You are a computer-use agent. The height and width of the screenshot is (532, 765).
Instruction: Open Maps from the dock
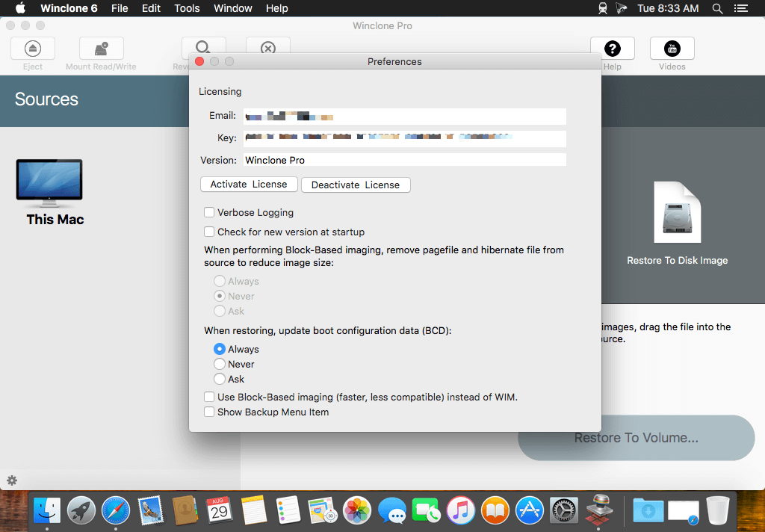tap(323, 510)
